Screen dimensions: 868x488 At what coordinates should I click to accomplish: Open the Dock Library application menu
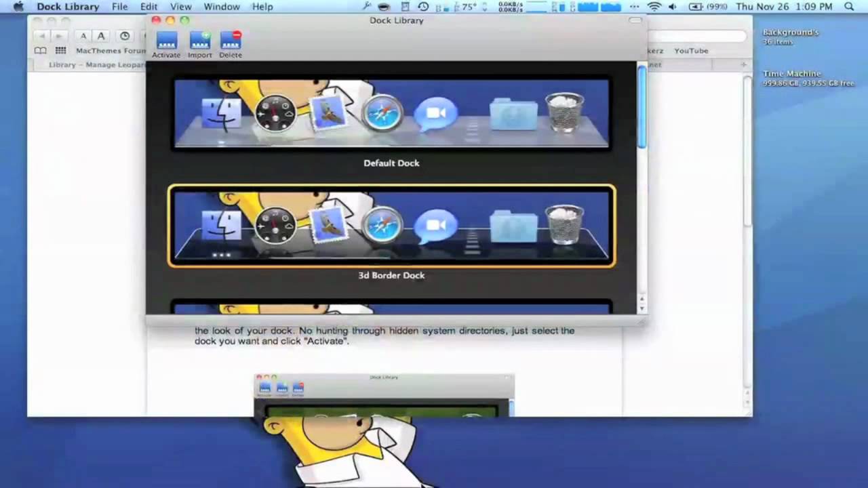tap(68, 7)
